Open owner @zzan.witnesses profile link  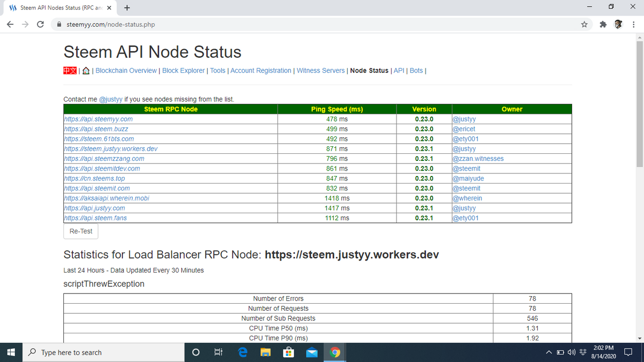click(x=478, y=158)
